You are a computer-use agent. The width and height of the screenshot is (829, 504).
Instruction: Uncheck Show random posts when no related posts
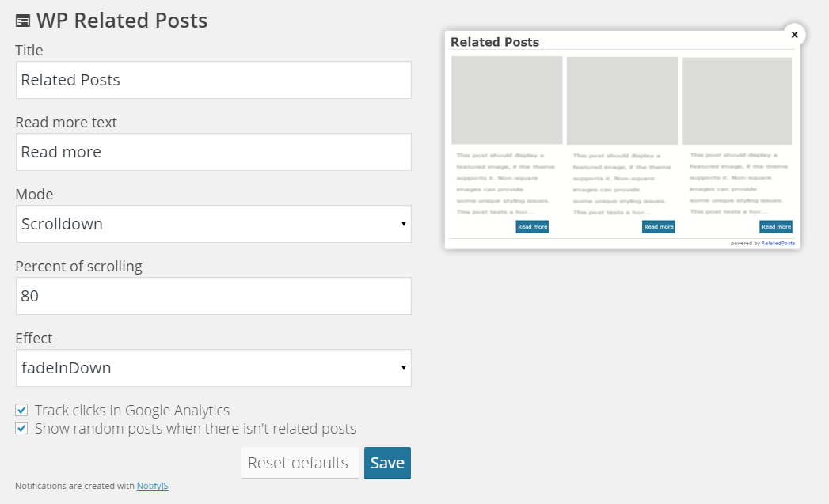pos(21,428)
